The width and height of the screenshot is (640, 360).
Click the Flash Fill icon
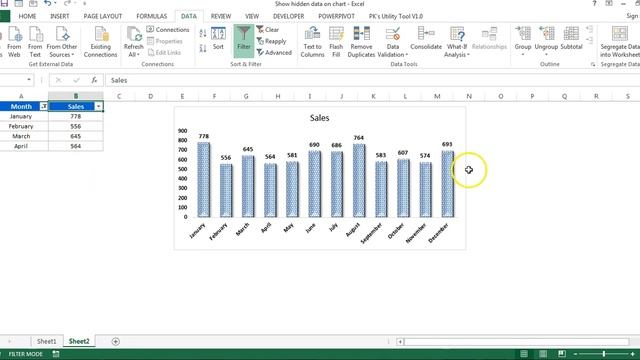(x=336, y=42)
